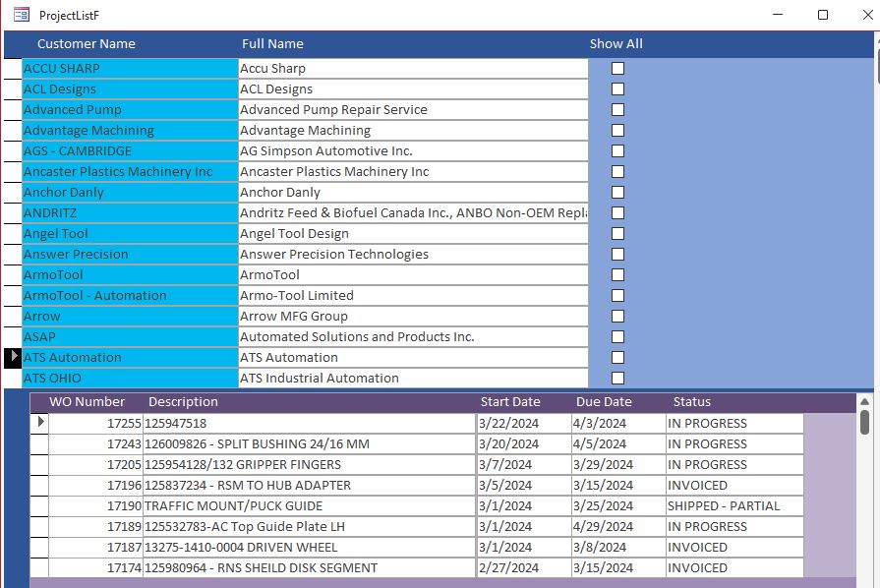Select ACL Designs in Customer Name column
This screenshot has height=588, width=880.
click(x=130, y=89)
